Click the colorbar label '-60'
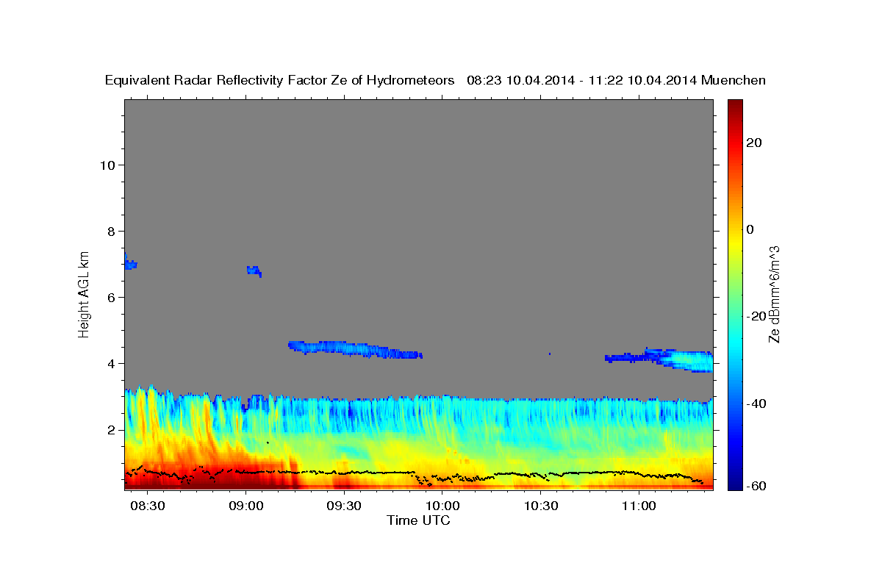The image size is (882, 588). coord(756,486)
